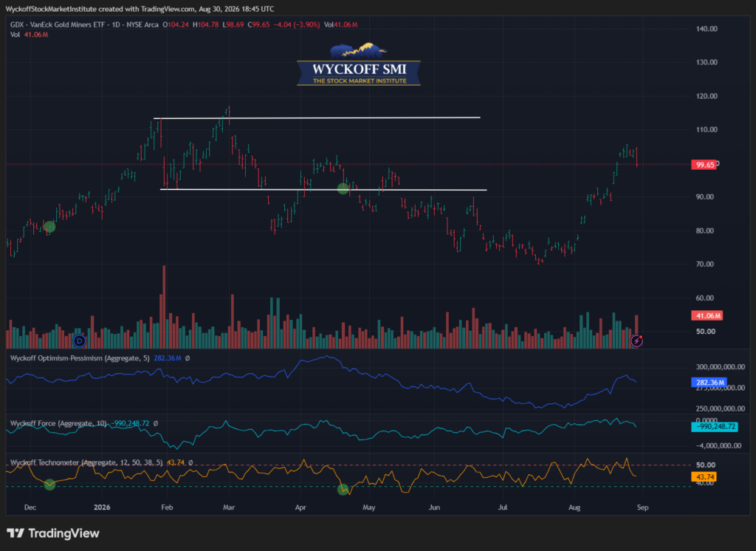Click the 'Jul' time axis label
Image resolution: width=756 pixels, height=551 pixels.
(x=503, y=507)
